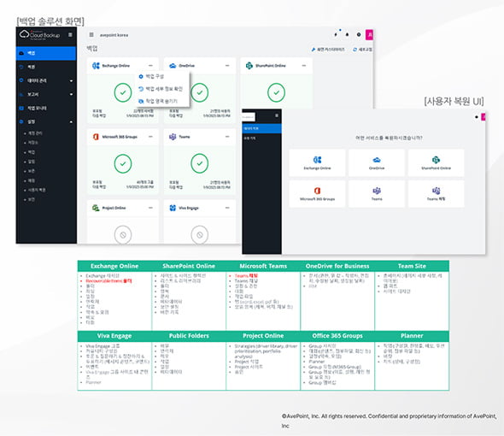Click the Teams card green check status
The width and height of the screenshot is (504, 436).
[x=200, y=164]
